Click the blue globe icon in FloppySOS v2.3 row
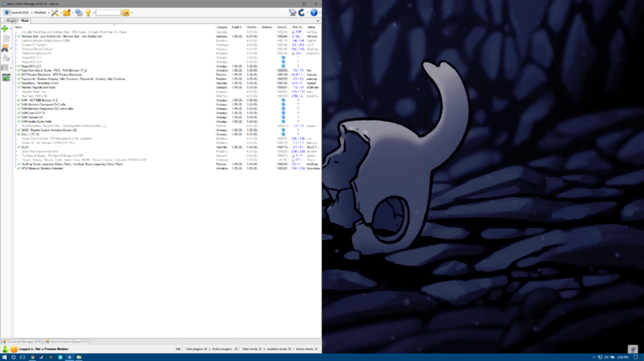644x361 pixels. (x=283, y=66)
